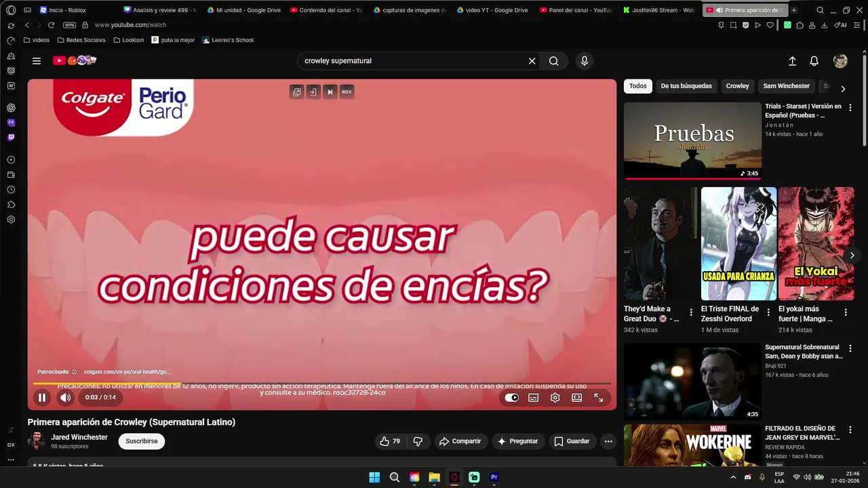This screenshot has height=488, width=868.
Task: Click the 'Preguntar' button
Action: (517, 441)
